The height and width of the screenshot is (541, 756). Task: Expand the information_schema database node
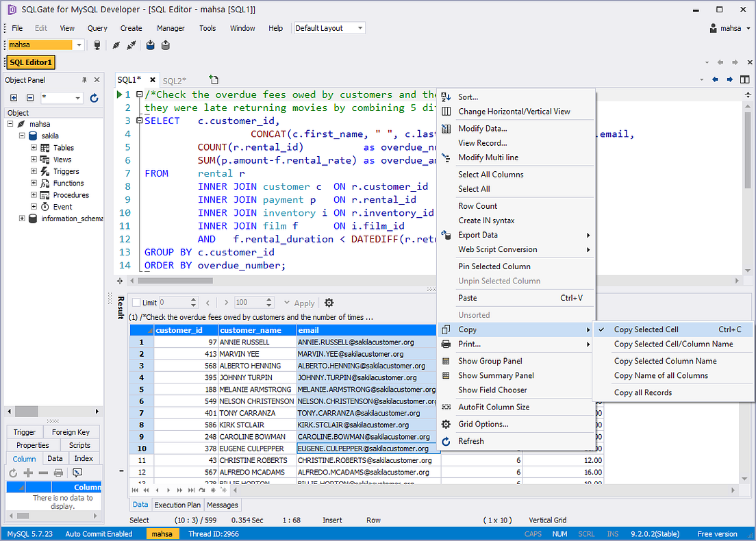pos(21,218)
